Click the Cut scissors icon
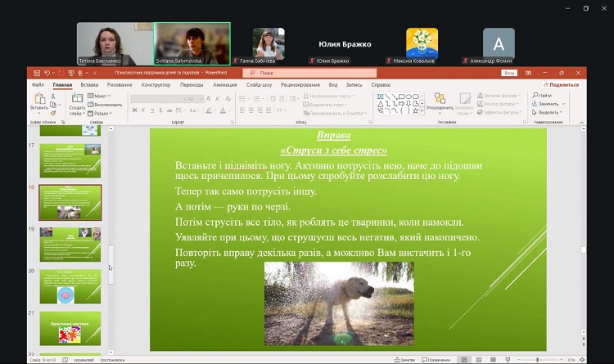Viewport: 614px width, 364px height. 54,97
